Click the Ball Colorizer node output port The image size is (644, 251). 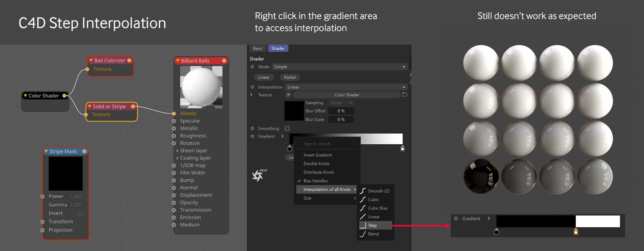tap(129, 60)
